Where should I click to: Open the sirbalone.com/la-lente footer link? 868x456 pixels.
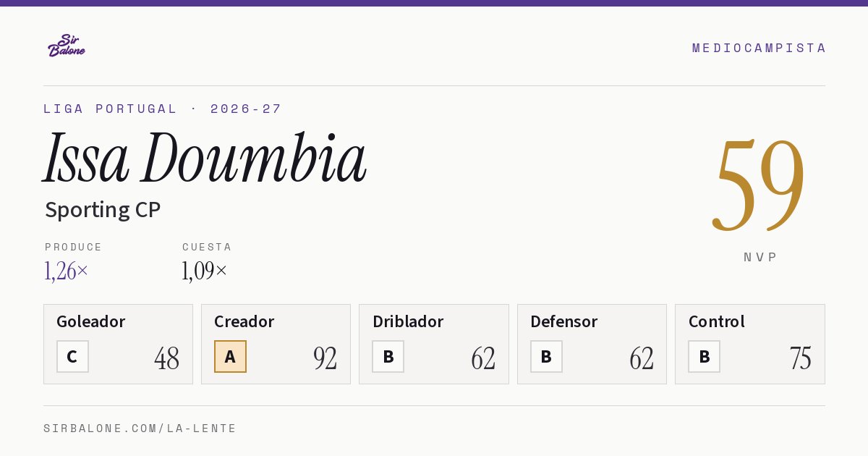[140, 428]
